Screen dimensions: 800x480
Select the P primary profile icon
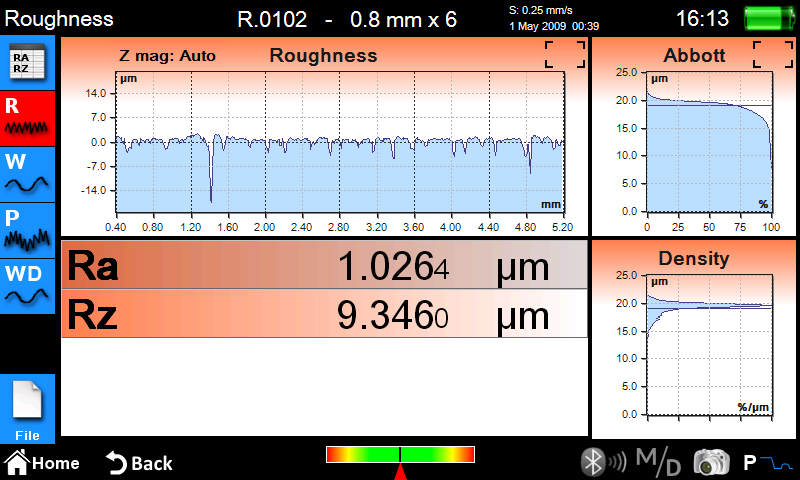27,230
